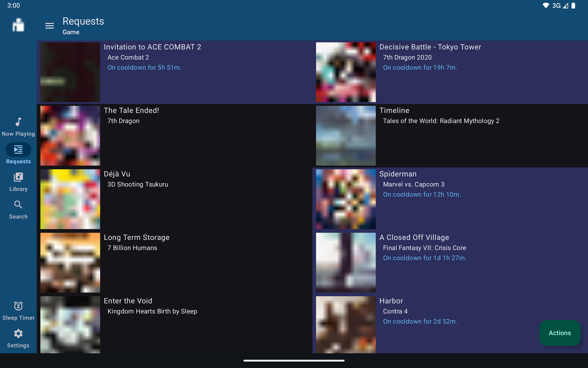Image resolution: width=588 pixels, height=368 pixels.
Task: Tap 'On cooldown for 12h 10m.' text
Action: click(x=422, y=195)
